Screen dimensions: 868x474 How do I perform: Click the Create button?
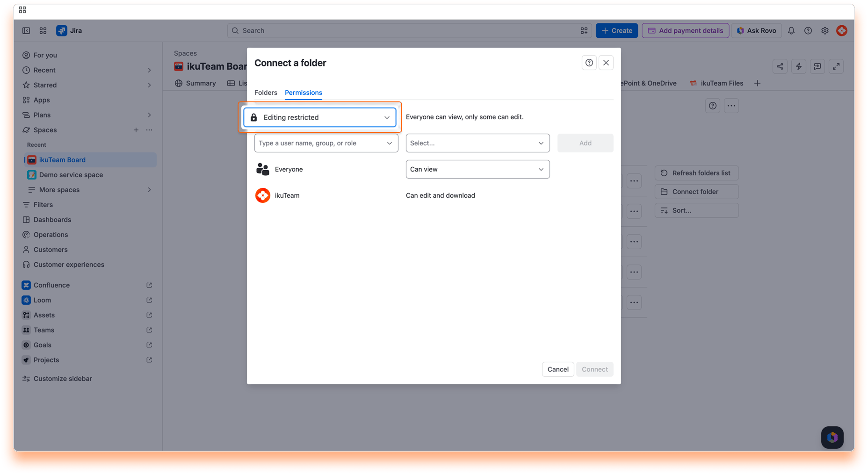616,31
